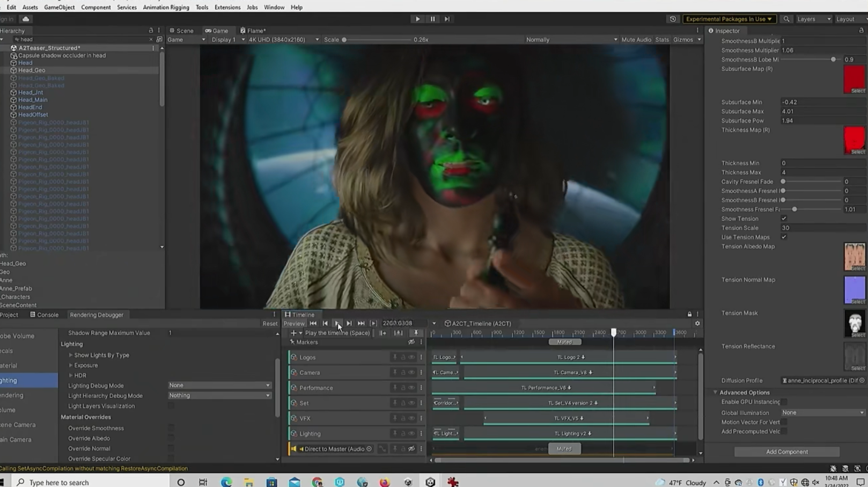
Task: Click the Step frame button in toolbar
Action: point(447,19)
